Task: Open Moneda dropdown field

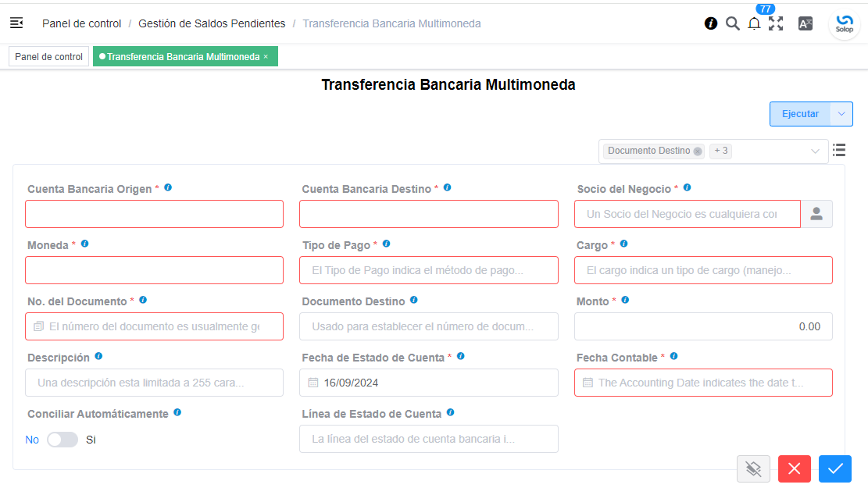Action: 154,270
